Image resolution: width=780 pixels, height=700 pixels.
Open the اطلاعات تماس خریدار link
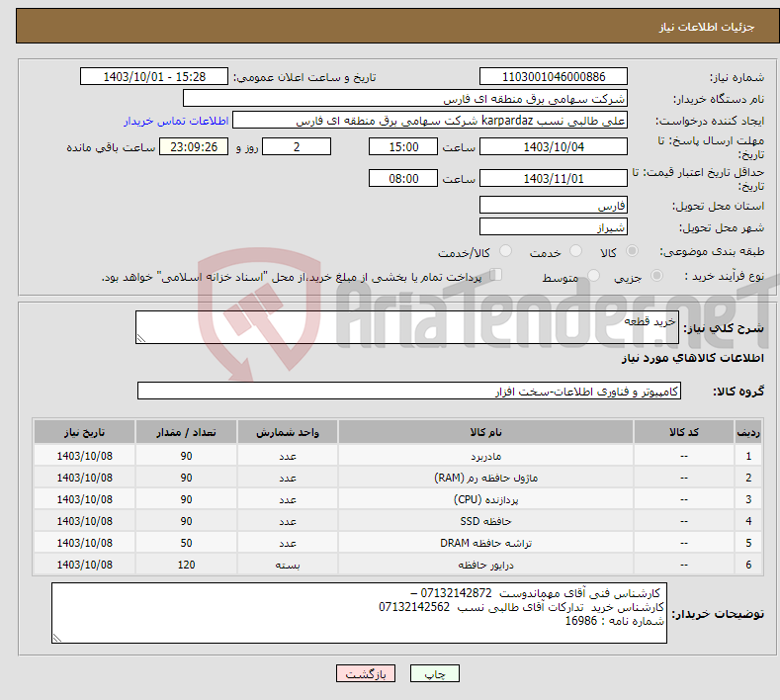pos(176,121)
